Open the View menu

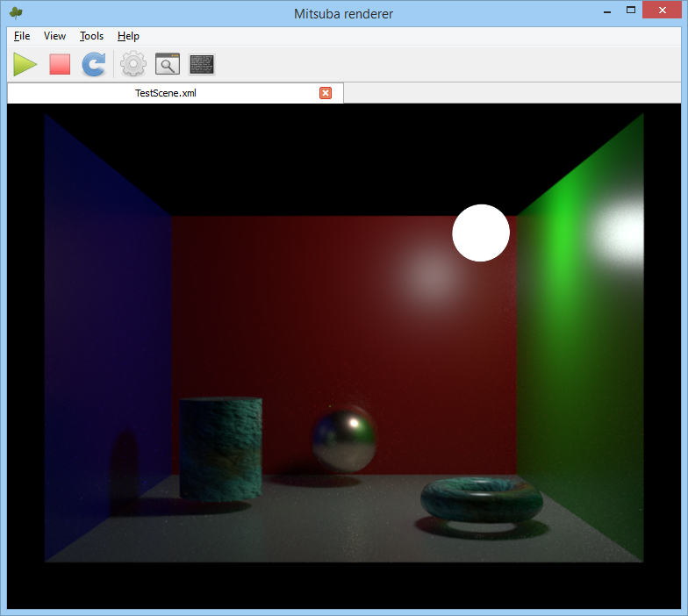click(54, 36)
